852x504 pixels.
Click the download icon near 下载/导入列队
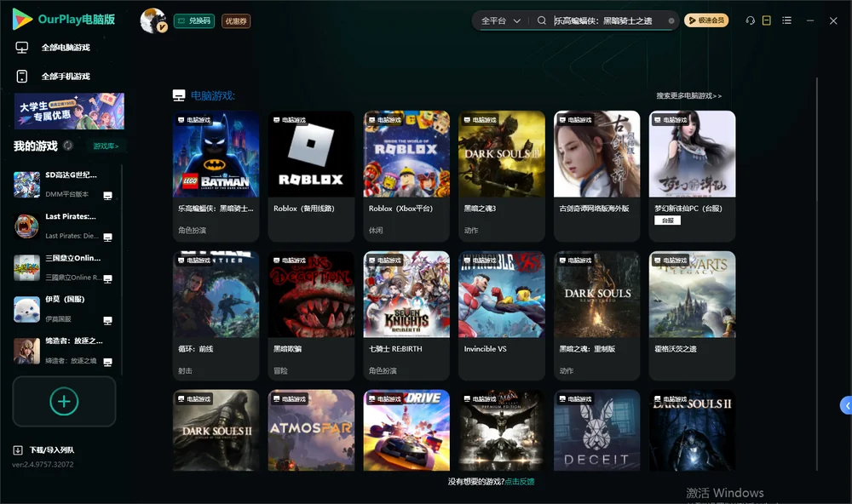coord(18,450)
